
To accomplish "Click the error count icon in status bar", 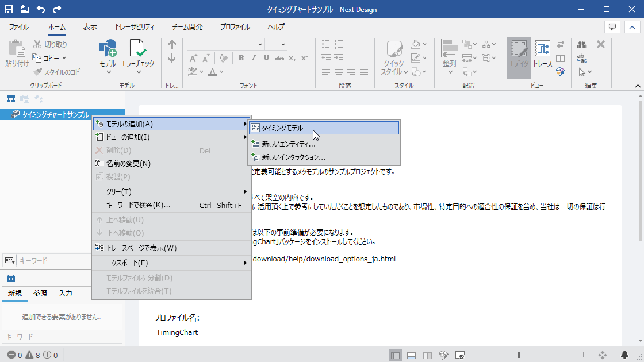I will tap(11, 355).
